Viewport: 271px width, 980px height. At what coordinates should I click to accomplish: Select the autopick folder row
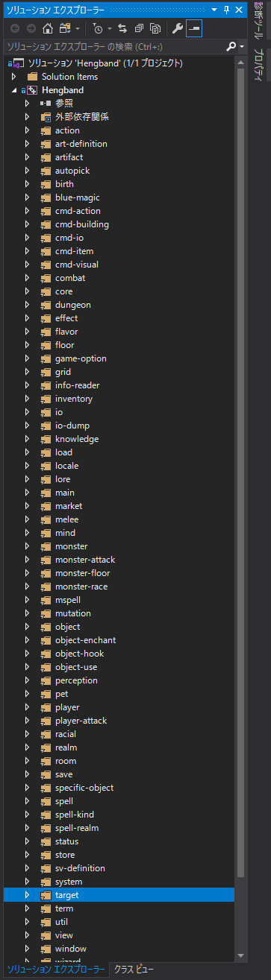pos(119,171)
